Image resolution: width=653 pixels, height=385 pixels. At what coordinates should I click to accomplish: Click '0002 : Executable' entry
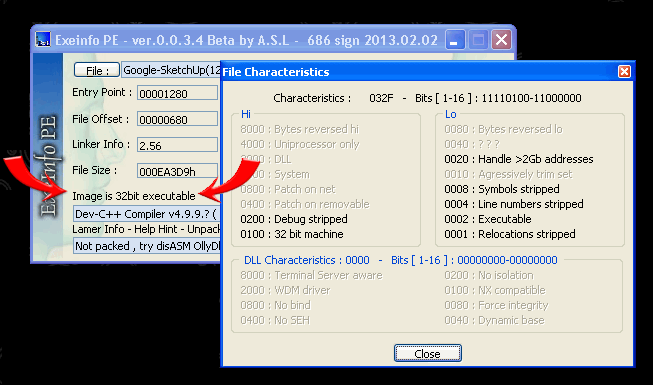[488, 219]
